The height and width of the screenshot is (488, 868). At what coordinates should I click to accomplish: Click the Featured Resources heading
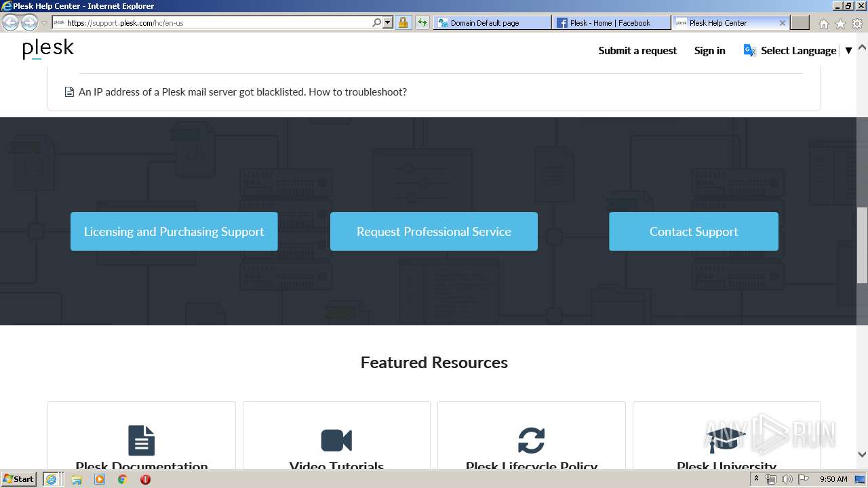[434, 362]
